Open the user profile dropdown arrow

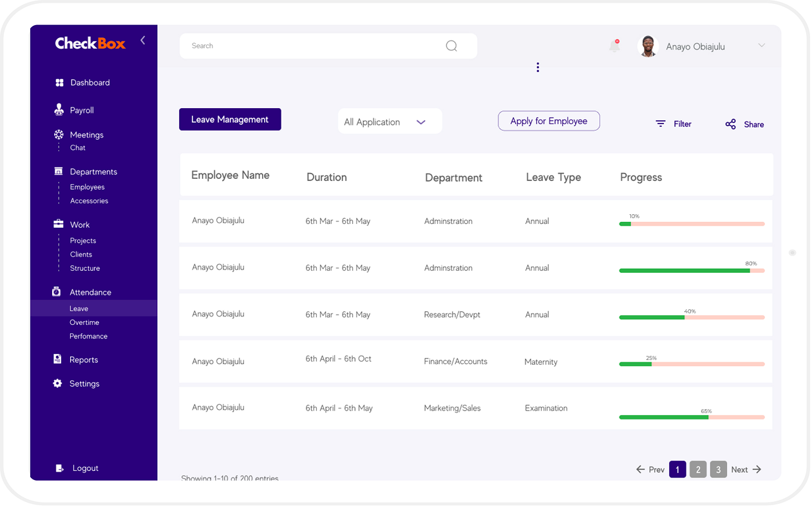(x=761, y=46)
